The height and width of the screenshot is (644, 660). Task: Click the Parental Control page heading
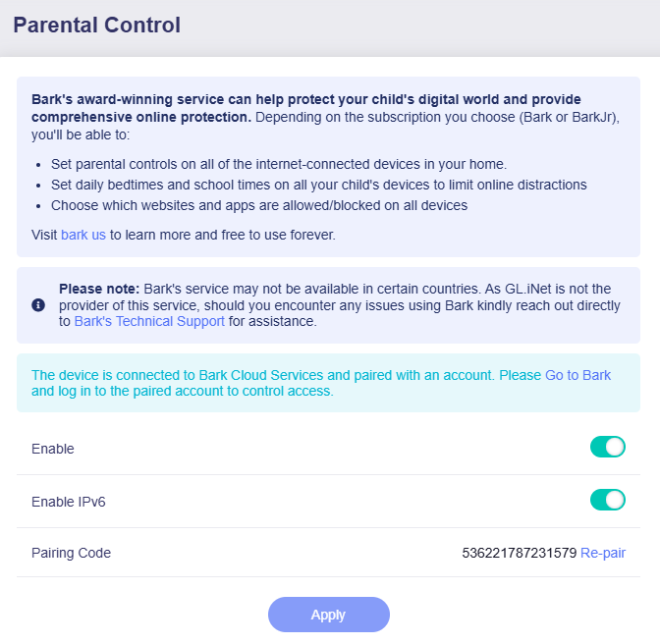point(97,26)
